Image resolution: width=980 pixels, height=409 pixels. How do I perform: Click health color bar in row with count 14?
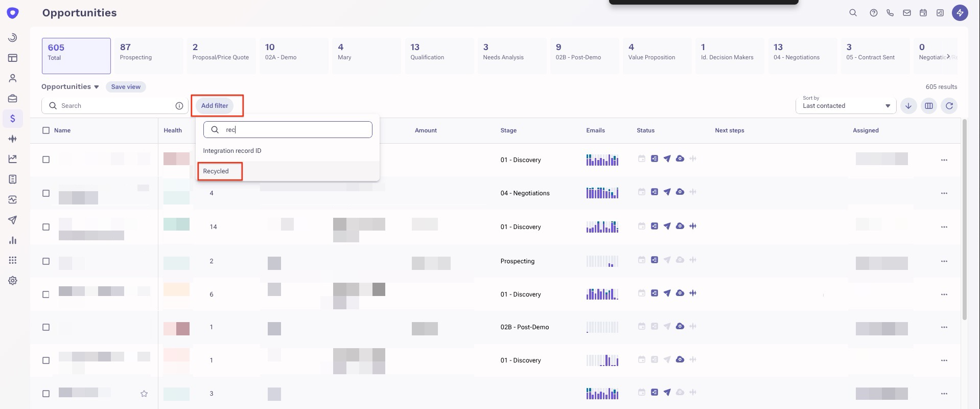point(176,224)
